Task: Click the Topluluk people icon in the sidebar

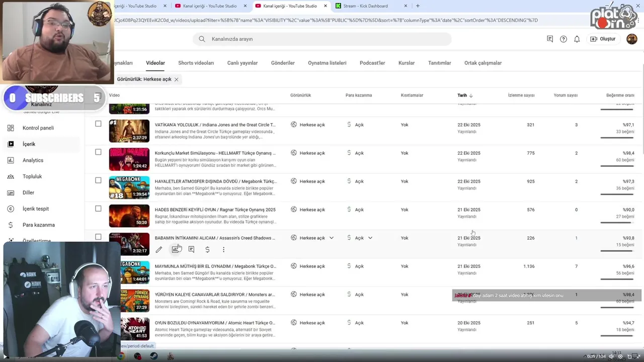Action: coord(11,176)
